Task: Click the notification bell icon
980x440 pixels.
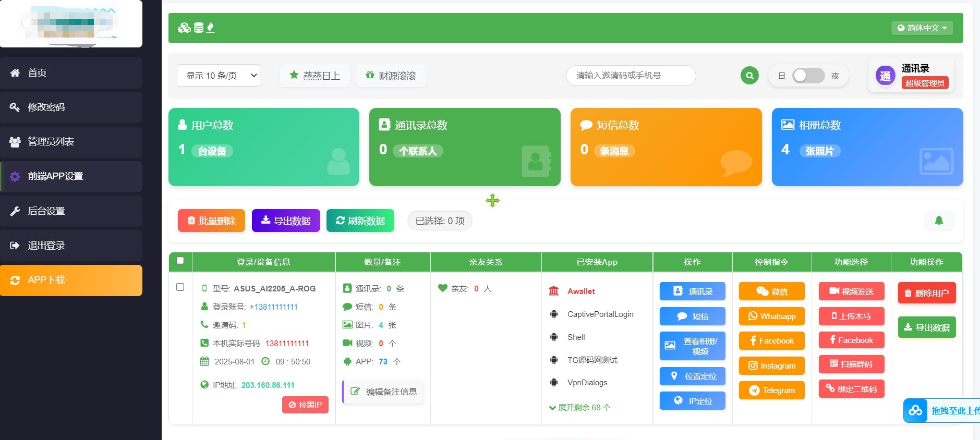Action: point(939,221)
